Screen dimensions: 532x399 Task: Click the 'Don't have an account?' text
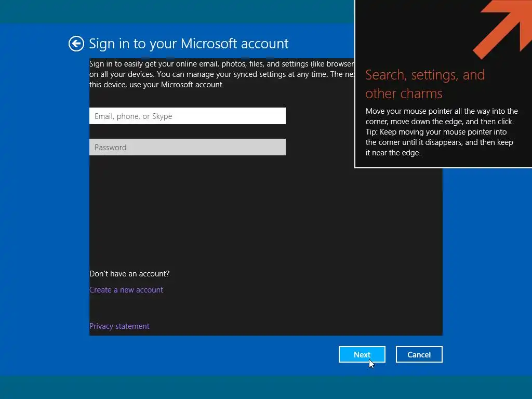[129, 274]
